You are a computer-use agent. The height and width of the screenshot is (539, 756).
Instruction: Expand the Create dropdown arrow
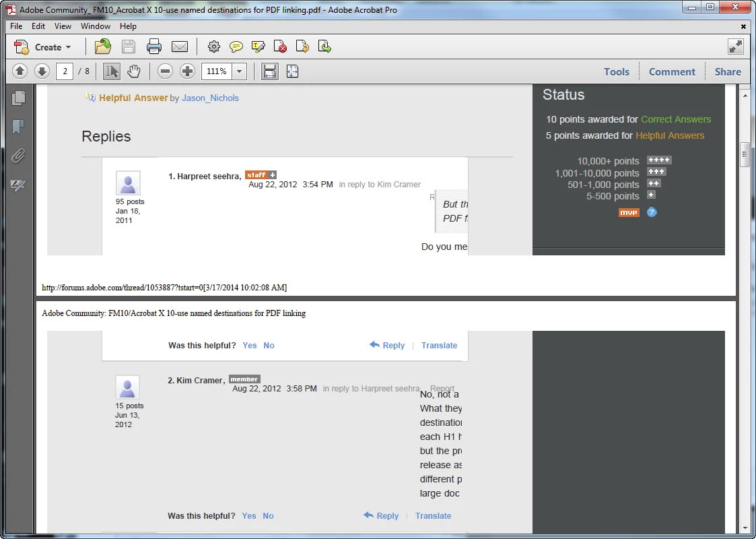coord(69,47)
